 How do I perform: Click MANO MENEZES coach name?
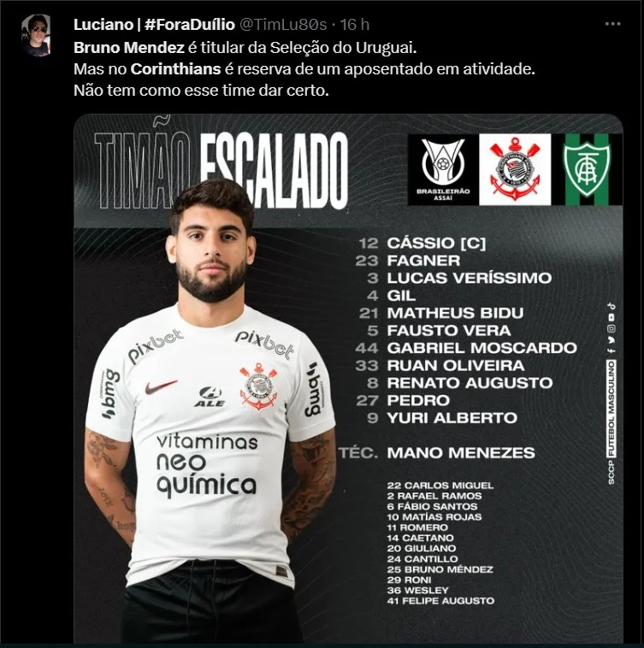(461, 453)
